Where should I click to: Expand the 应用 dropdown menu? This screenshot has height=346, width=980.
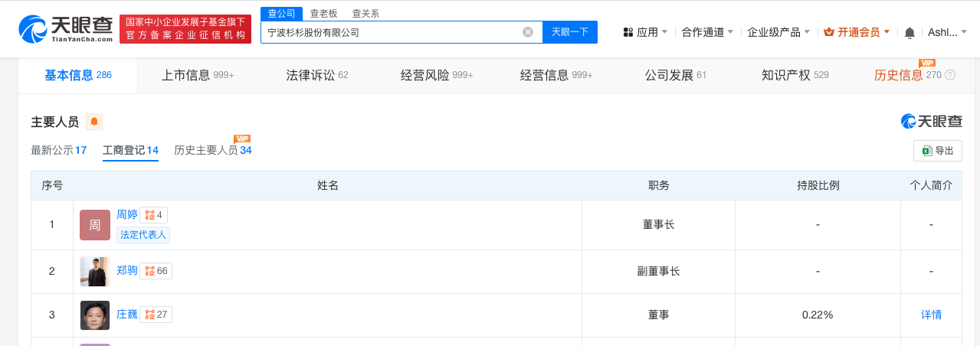click(645, 32)
